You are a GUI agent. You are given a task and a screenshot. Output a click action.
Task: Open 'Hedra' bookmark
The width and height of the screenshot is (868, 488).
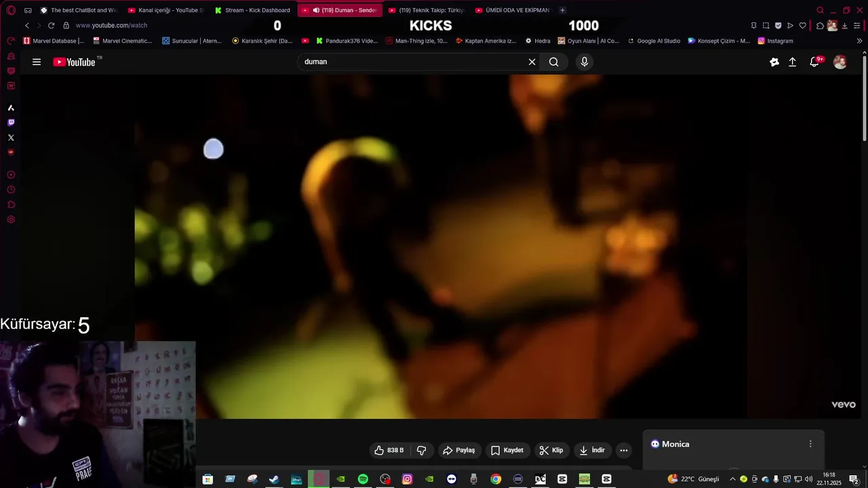click(x=538, y=41)
